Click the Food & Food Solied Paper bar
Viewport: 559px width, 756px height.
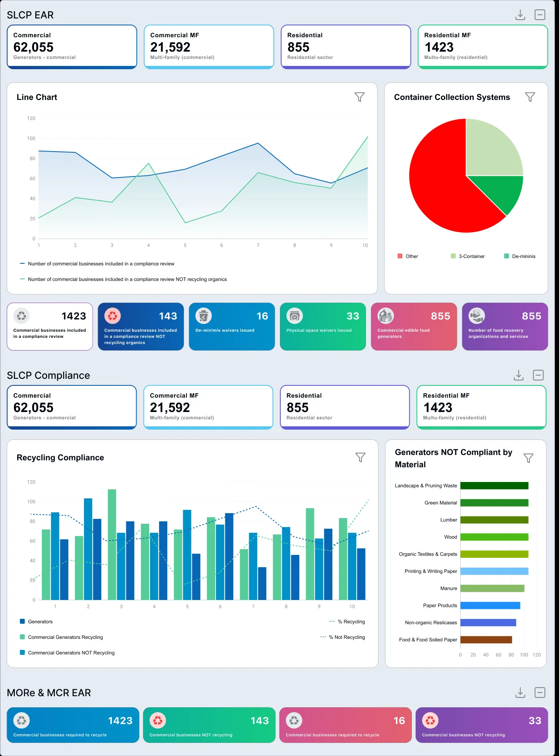pos(486,640)
